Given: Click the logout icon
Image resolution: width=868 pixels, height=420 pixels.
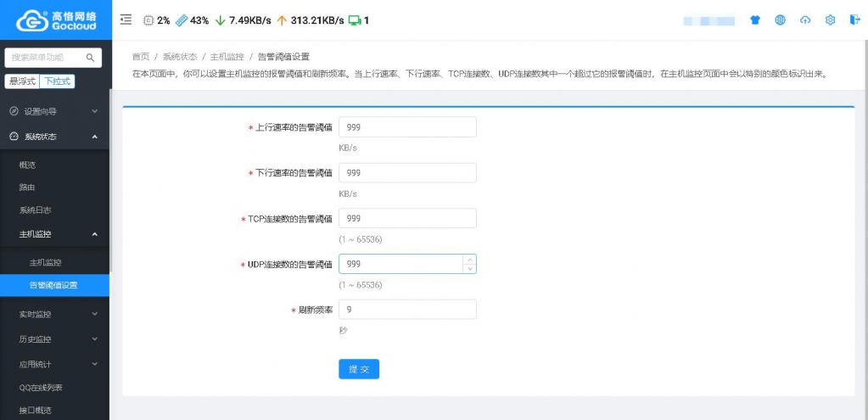Looking at the screenshot, I should [x=854, y=20].
